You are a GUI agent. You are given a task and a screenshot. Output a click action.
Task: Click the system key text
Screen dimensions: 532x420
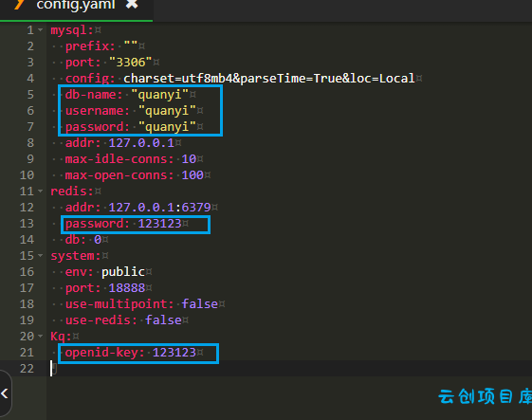tap(76, 256)
